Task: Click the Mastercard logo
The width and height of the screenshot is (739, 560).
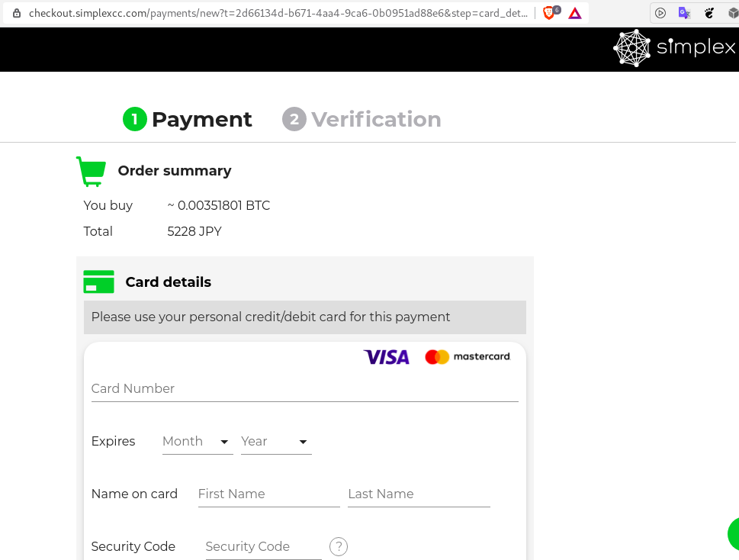Action: tap(467, 357)
